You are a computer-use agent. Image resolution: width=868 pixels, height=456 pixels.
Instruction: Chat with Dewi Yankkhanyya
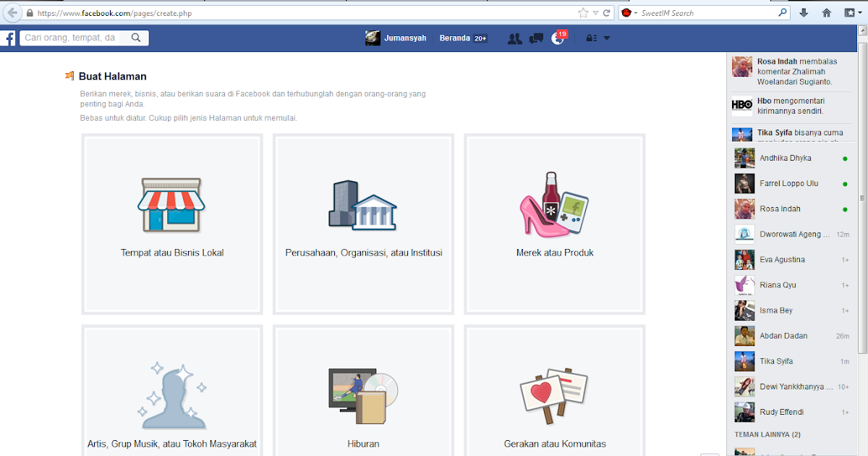click(791, 387)
